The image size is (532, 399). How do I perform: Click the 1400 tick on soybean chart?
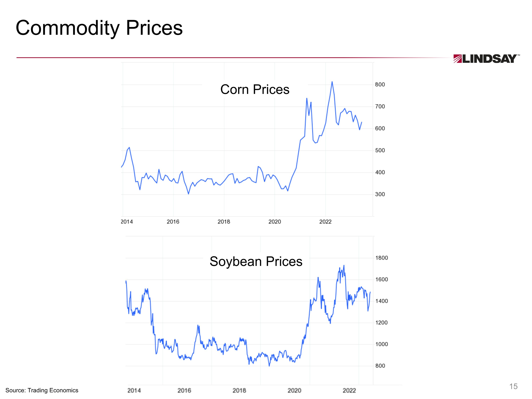381,301
